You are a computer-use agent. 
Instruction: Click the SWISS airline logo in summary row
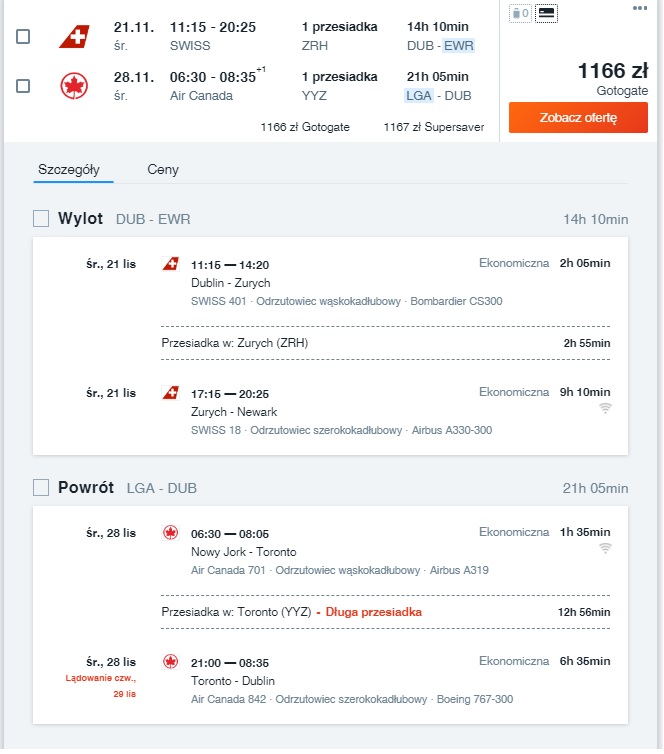click(x=75, y=37)
